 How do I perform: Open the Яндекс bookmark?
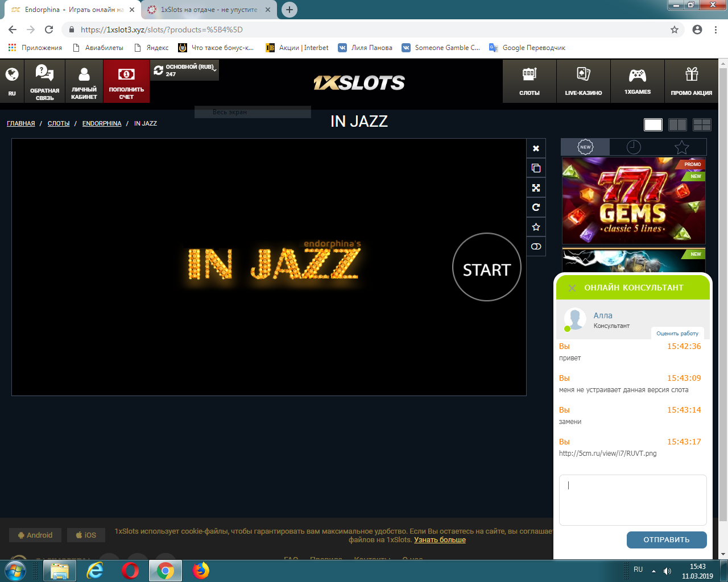151,48
